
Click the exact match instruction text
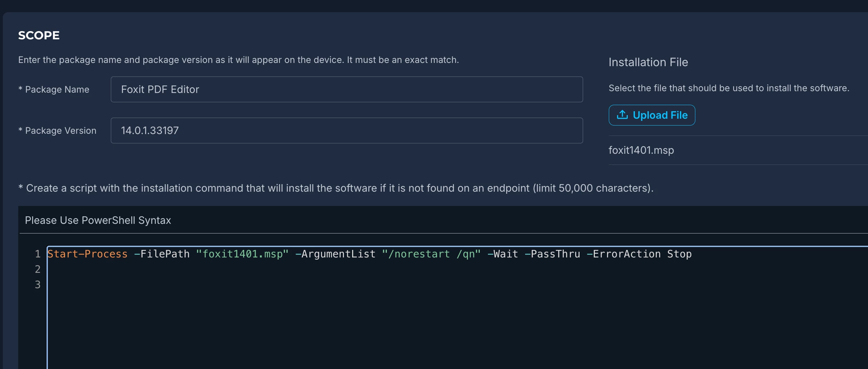tap(238, 60)
